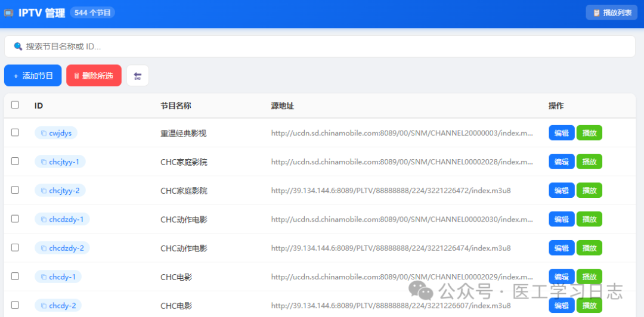Select checkbox of row chcjtyy-2
Screen dimensions: 644x317
pos(15,189)
